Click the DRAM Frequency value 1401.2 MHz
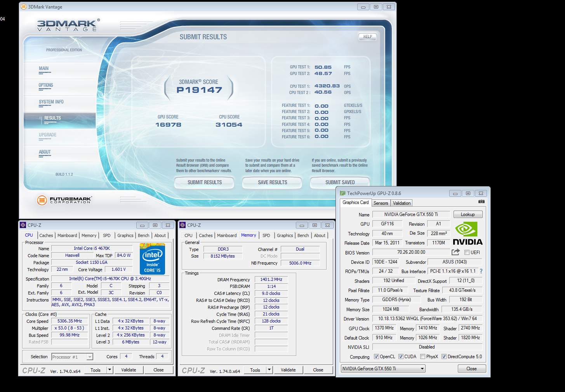Image resolution: width=565 pixels, height=392 pixels. click(271, 280)
